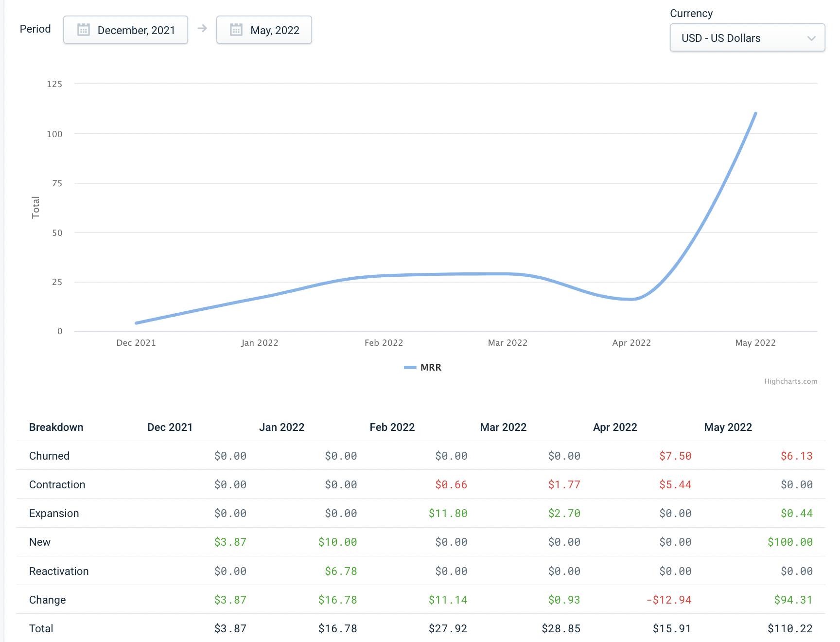The image size is (840, 642).
Task: Click calendar icon in May, 2022 field
Action: [x=236, y=30]
